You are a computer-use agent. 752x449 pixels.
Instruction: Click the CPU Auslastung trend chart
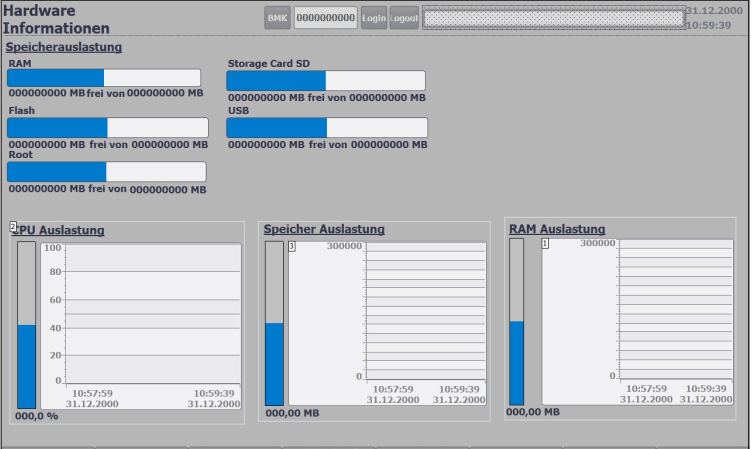coord(141,326)
